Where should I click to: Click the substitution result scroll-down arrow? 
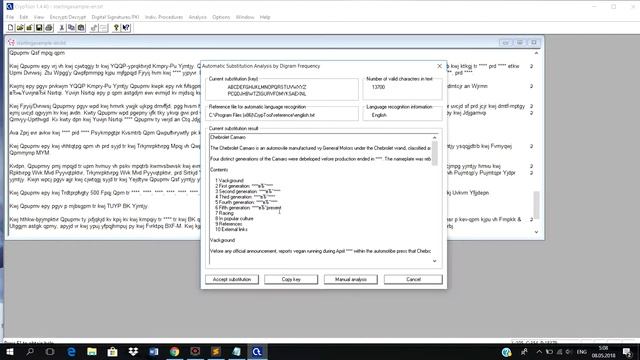pos(435,261)
